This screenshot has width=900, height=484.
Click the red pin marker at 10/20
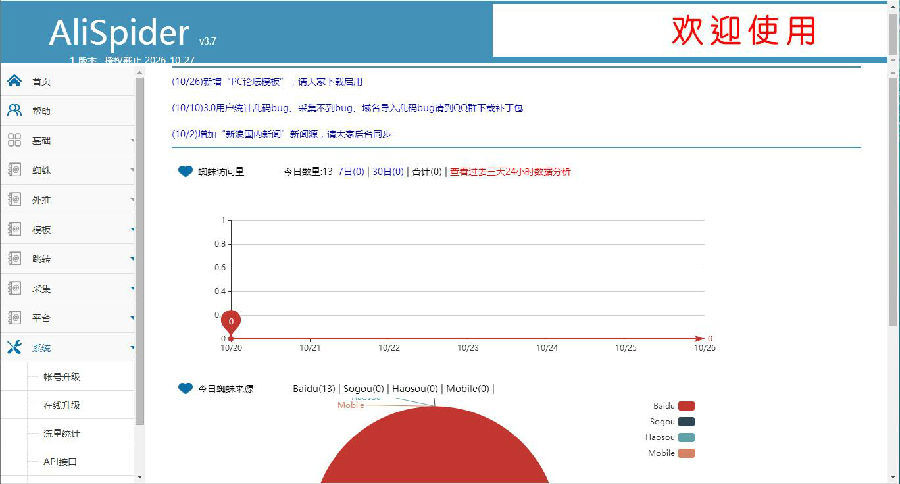231,322
